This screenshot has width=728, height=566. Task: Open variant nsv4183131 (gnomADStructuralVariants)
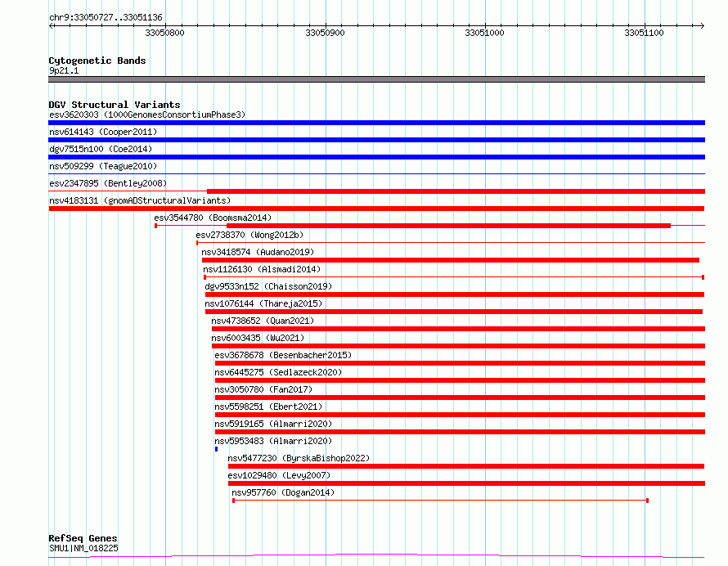140,200
